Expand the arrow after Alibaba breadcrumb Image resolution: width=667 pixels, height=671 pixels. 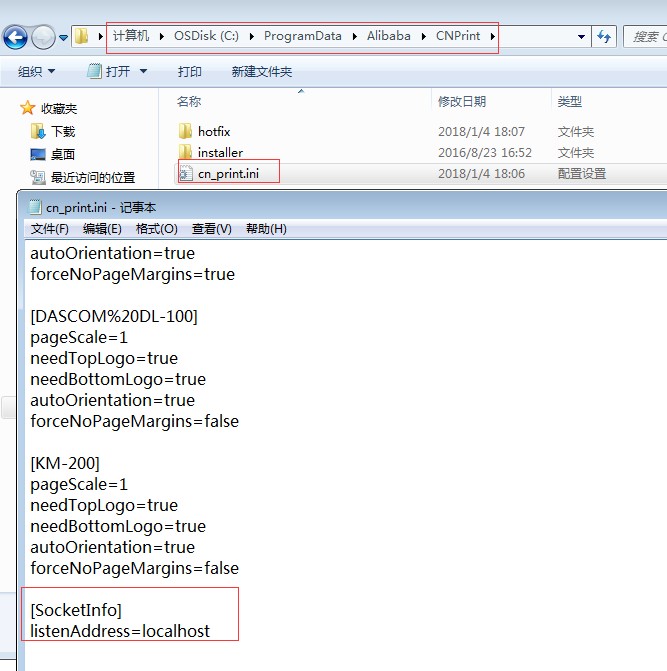(424, 36)
